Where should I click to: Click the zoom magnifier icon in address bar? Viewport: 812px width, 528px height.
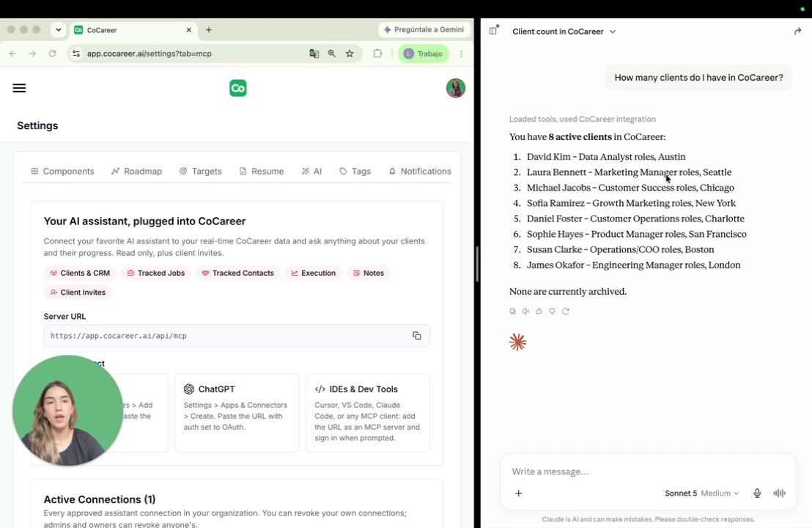331,54
